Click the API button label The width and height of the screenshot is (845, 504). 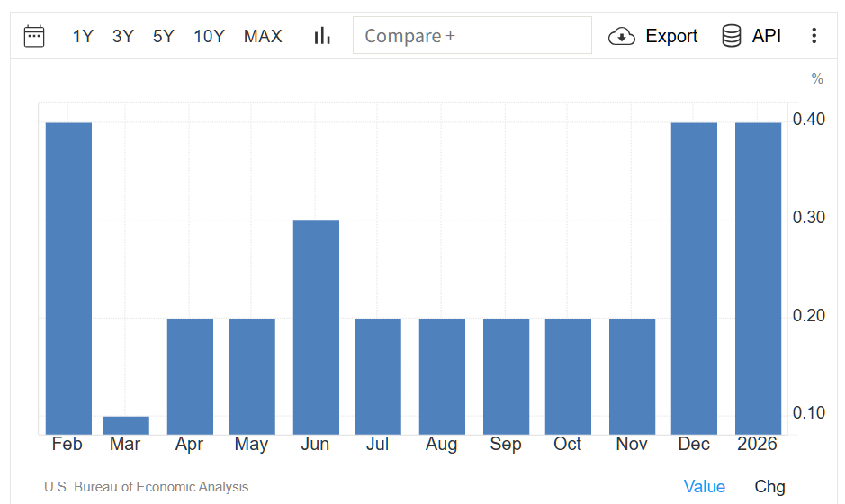point(767,36)
